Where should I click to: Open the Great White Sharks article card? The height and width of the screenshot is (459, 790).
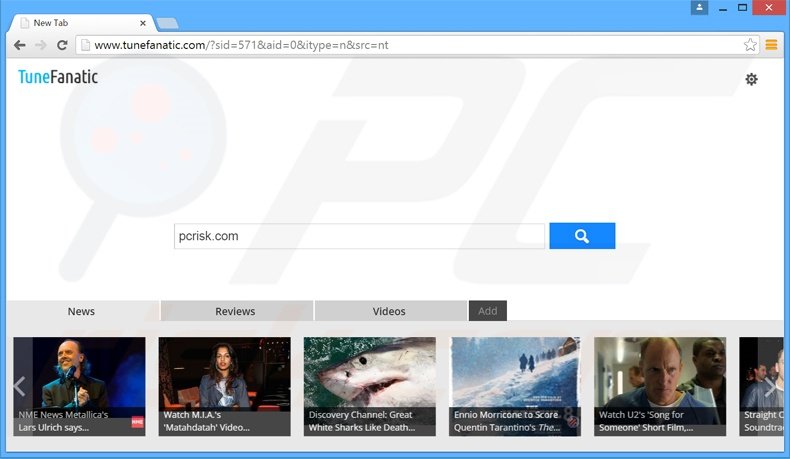coord(370,386)
